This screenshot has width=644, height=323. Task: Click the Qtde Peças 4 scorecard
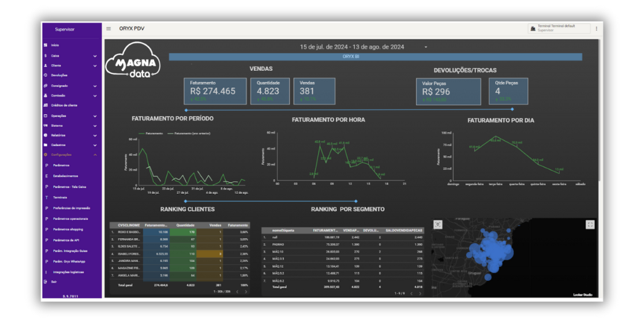(x=508, y=91)
